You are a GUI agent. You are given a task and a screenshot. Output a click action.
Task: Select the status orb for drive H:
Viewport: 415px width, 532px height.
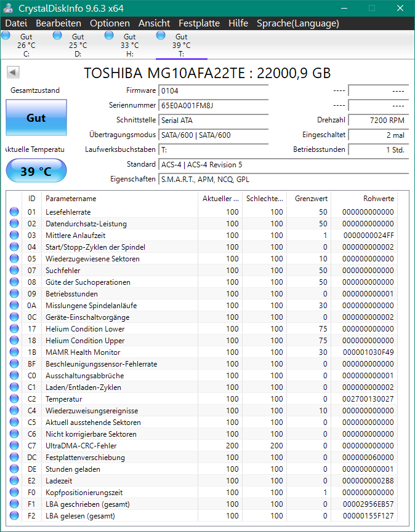pos(109,35)
